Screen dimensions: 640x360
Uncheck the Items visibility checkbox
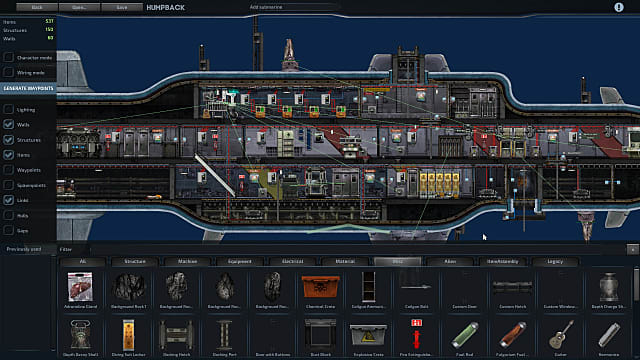tap(8, 155)
